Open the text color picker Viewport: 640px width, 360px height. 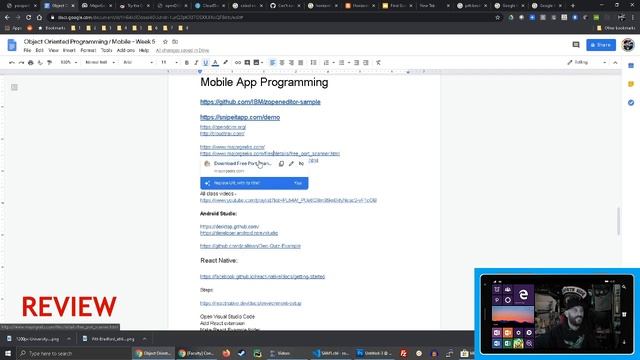coord(216,62)
